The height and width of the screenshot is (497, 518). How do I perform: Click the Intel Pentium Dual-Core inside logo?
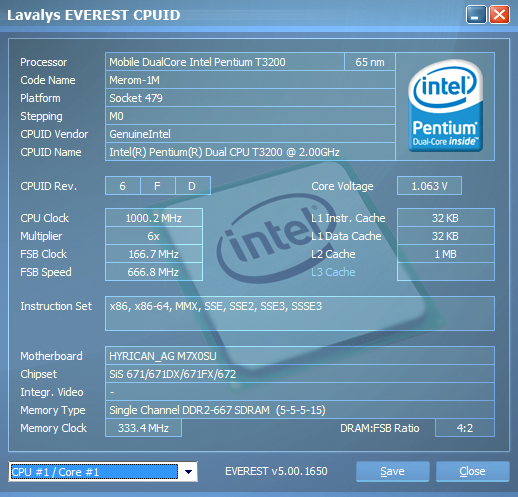click(445, 106)
